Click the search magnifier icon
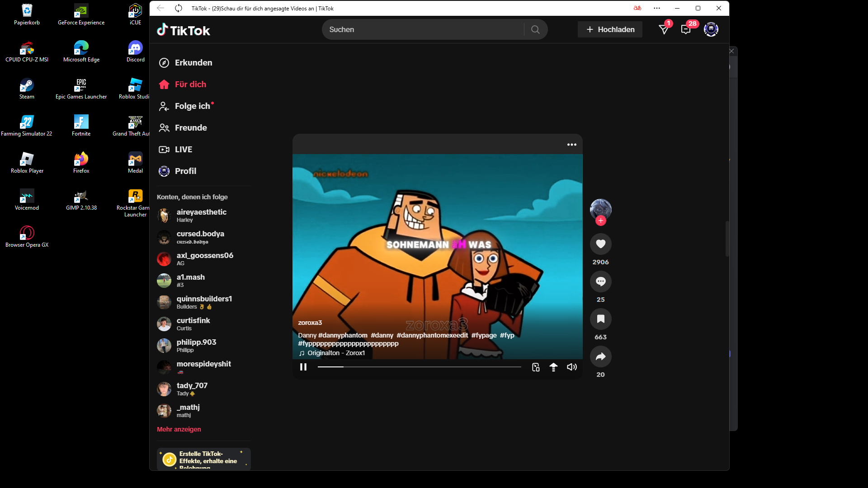The image size is (868, 488). 535,30
